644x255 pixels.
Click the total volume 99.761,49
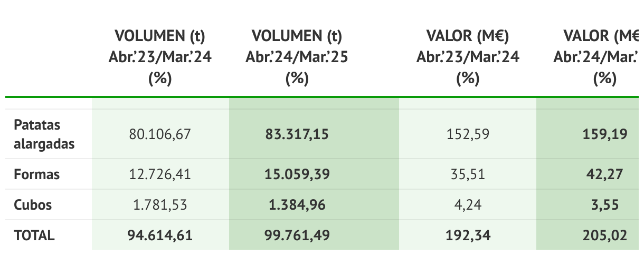click(297, 235)
